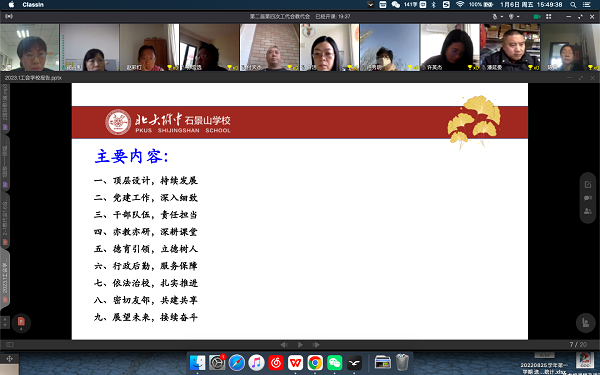The image size is (600, 375).
Task: Open the sidebar panel icon at the bottom-left bar
Action: tap(10, 345)
